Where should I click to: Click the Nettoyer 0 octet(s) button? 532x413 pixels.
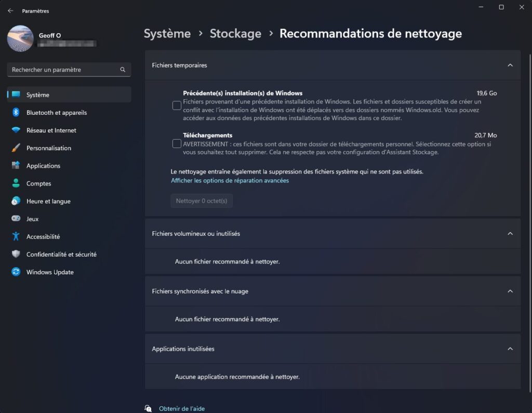[202, 201]
